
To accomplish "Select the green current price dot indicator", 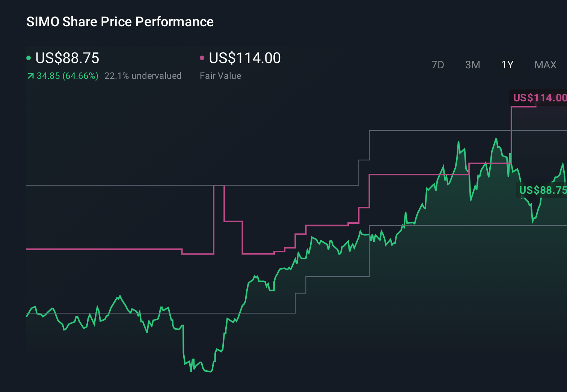I will pos(29,57).
